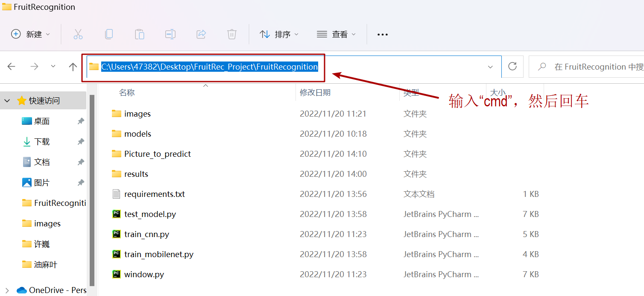Unpin Desktop via its pin icon
644x296 pixels.
click(81, 121)
